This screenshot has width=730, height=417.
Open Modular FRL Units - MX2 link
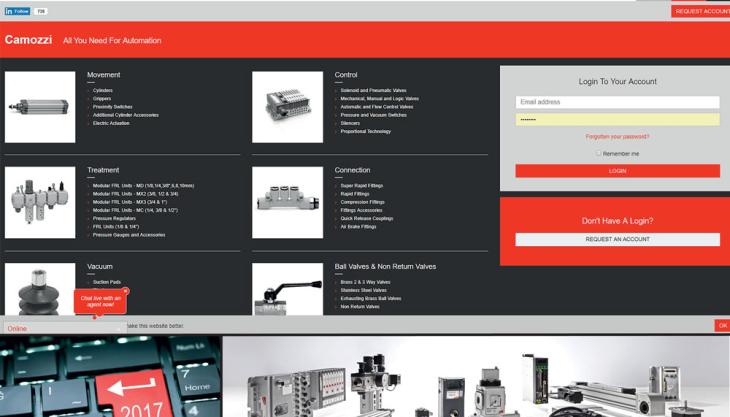(x=135, y=194)
